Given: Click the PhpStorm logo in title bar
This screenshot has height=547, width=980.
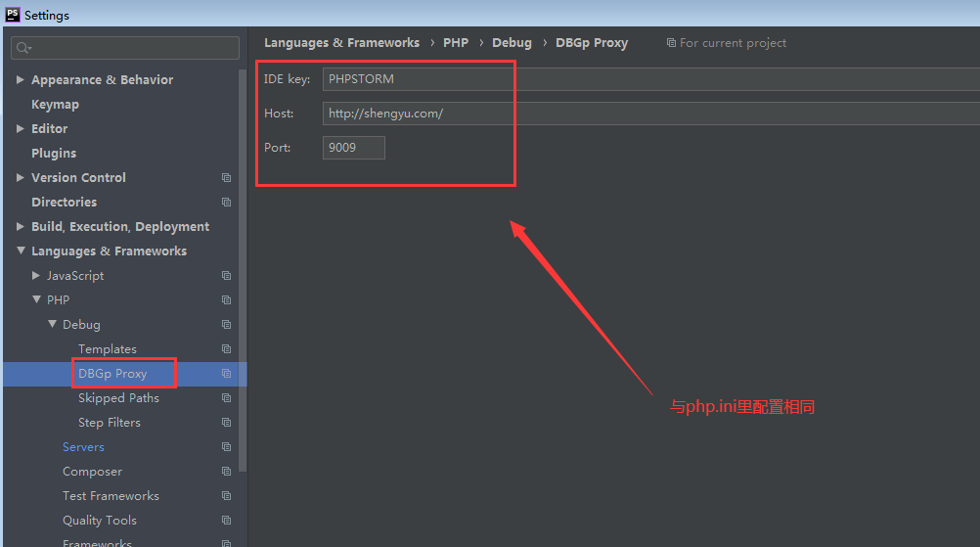Looking at the screenshot, I should 13,14.
